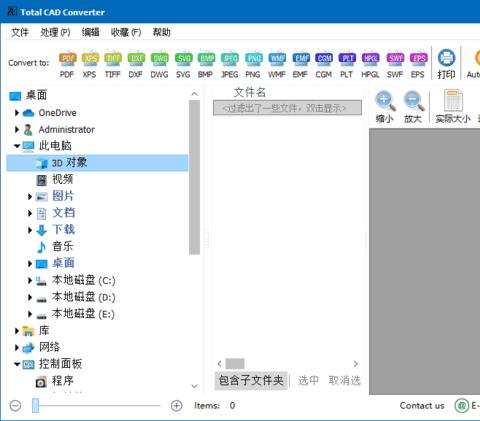Click the 打印 print icon
This screenshot has width=480, height=421.
click(446, 64)
